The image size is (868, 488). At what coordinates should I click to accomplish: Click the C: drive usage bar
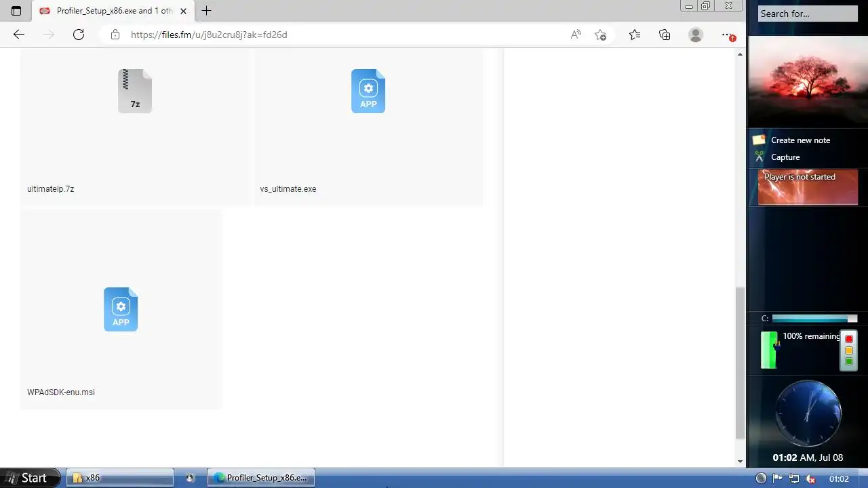pyautogui.click(x=814, y=319)
